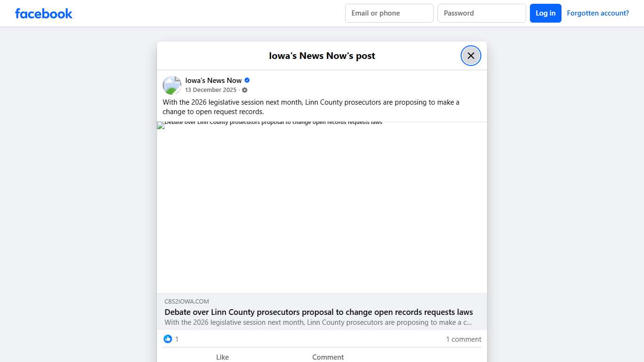644x362 pixels.
Task: Open the Forgotten account? link
Action: [x=598, y=13]
